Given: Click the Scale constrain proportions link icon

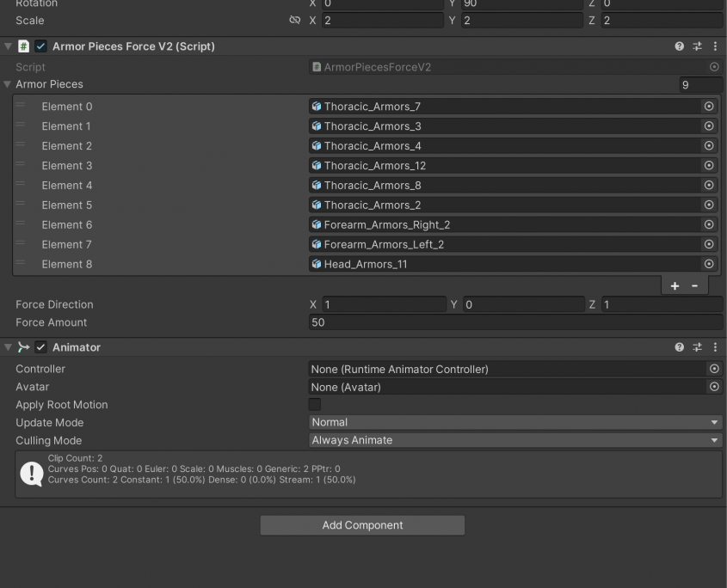Looking at the screenshot, I should tap(295, 20).
